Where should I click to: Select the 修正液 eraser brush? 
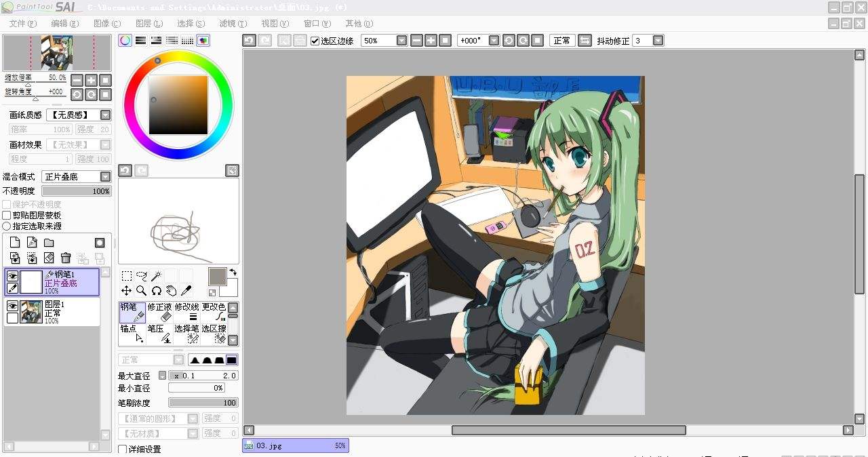159,312
